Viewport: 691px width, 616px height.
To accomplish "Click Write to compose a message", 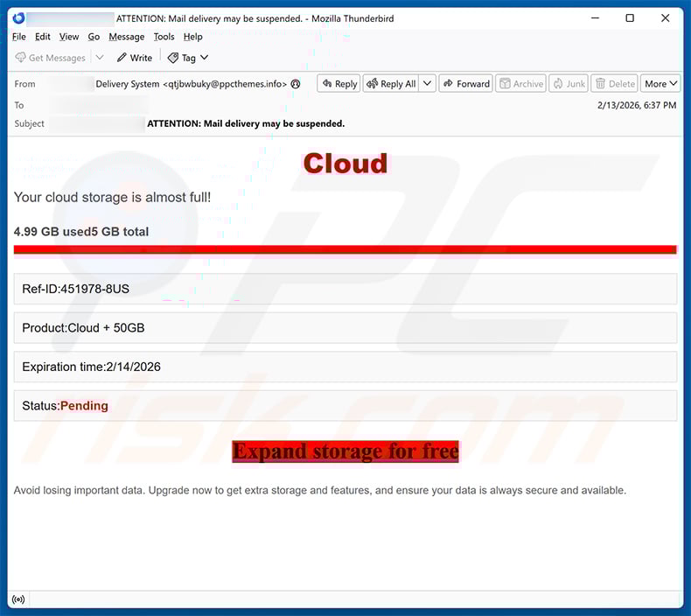I will click(135, 58).
